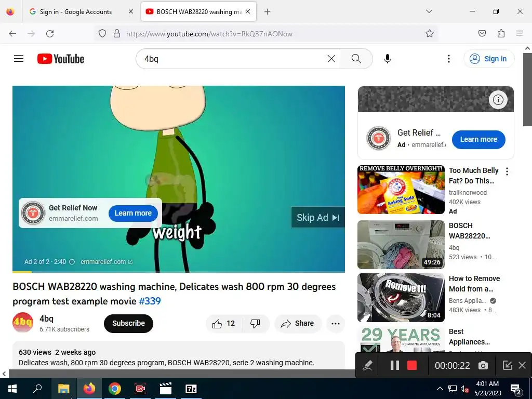
Task: Open the 4bq channel avatar
Action: (x=23, y=322)
